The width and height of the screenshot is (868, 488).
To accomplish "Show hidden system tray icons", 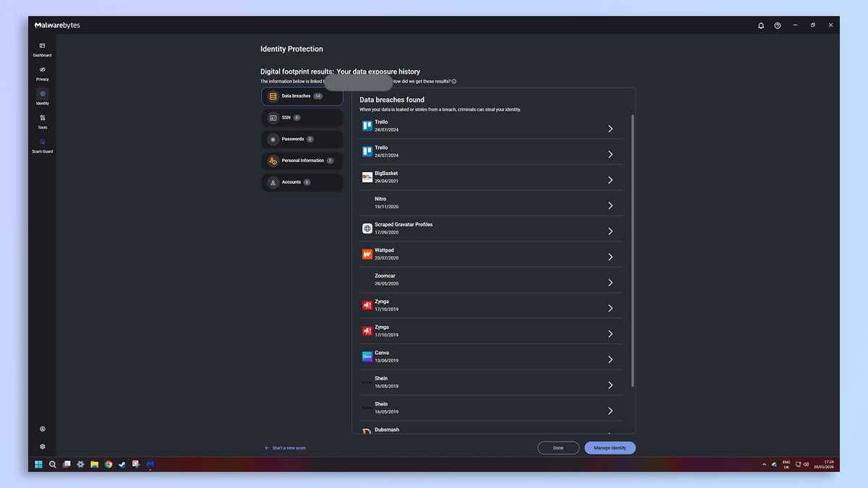I will pyautogui.click(x=764, y=465).
